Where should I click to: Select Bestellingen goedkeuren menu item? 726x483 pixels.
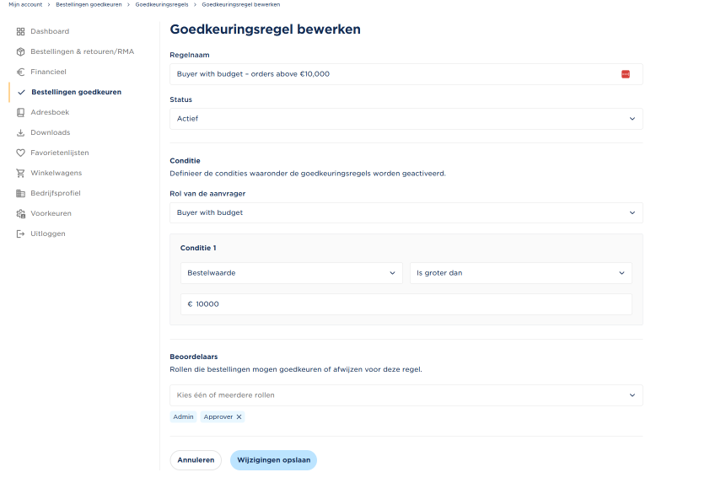76,92
